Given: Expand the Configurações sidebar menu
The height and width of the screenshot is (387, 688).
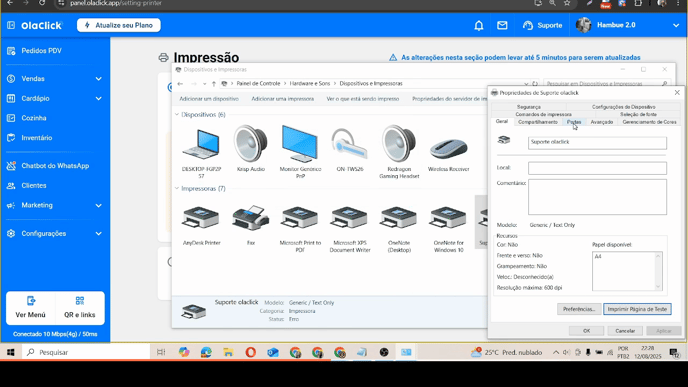Looking at the screenshot, I should (55, 233).
